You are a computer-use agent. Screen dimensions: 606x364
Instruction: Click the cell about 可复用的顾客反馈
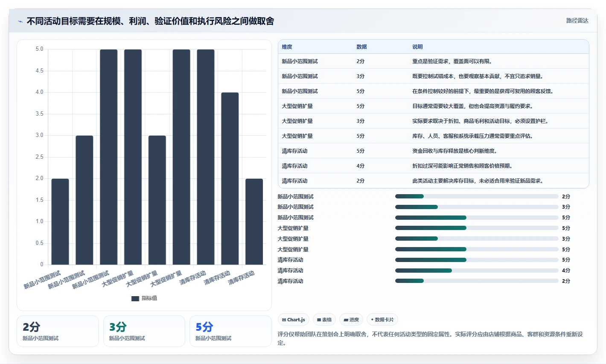coord(483,91)
